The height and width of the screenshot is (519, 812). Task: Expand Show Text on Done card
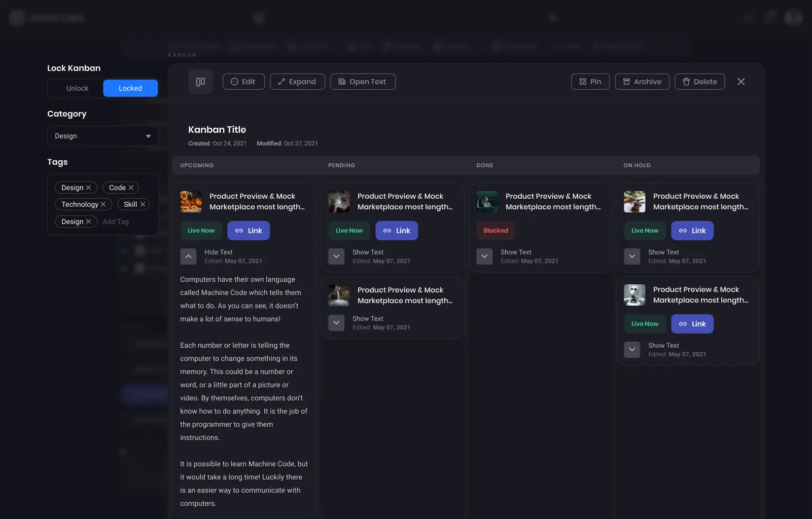(484, 256)
